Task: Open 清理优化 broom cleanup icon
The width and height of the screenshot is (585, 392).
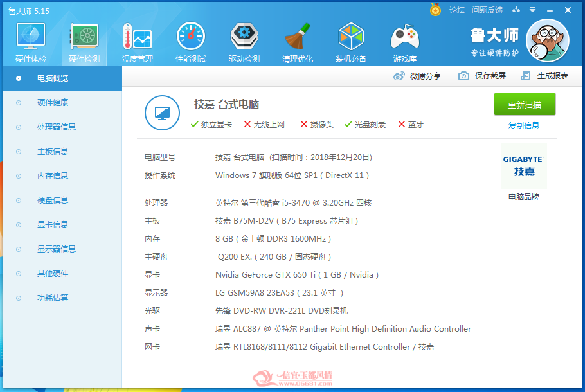Action: 298,37
